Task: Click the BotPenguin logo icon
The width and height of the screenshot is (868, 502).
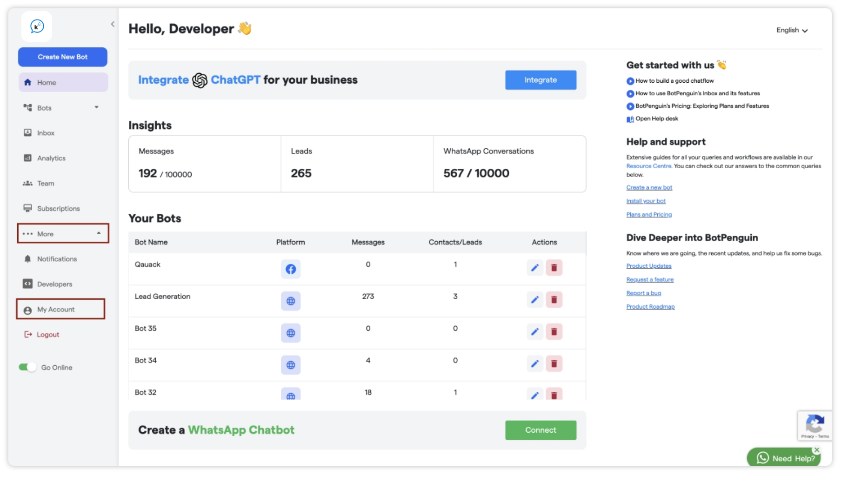Action: click(x=37, y=26)
